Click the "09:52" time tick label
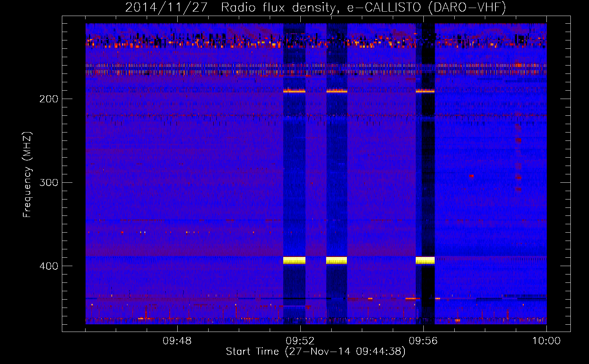Viewport: 589px width, 364px height. coord(300,341)
